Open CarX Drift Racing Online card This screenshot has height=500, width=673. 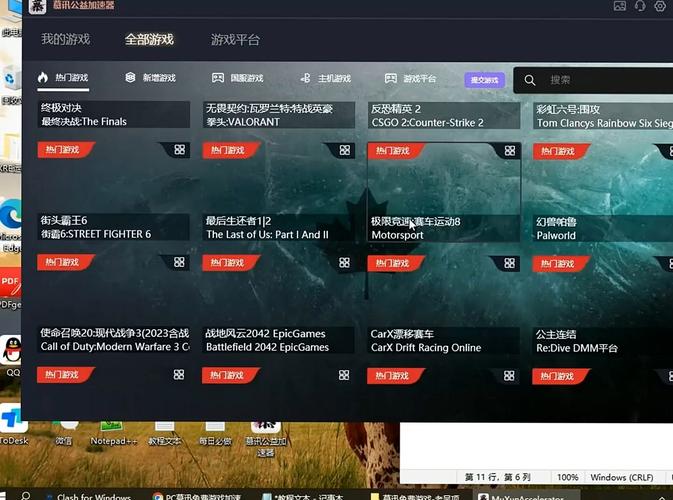click(x=444, y=340)
